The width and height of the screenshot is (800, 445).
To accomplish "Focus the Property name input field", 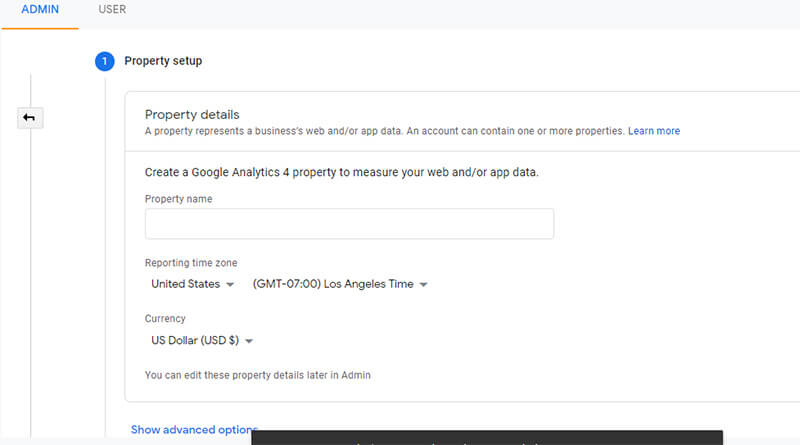I will (349, 224).
